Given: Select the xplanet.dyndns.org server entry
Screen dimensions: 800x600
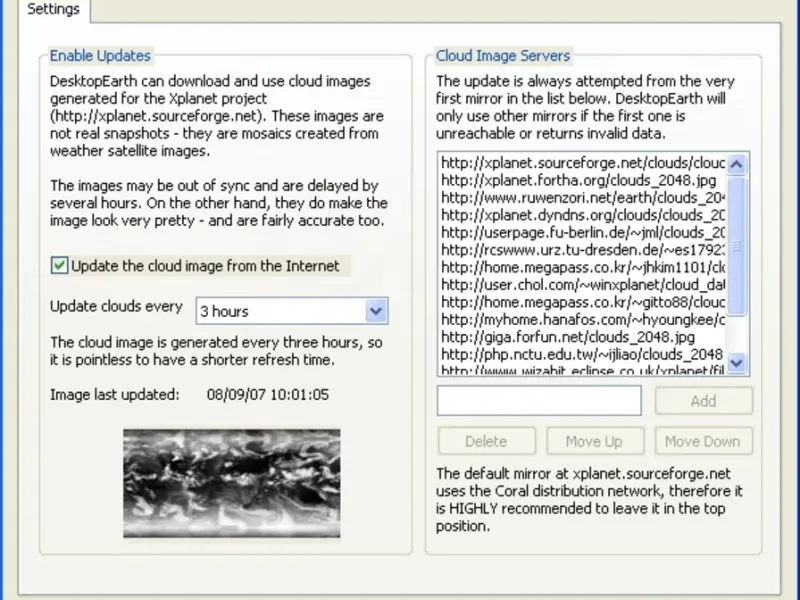Looking at the screenshot, I should [x=582, y=215].
